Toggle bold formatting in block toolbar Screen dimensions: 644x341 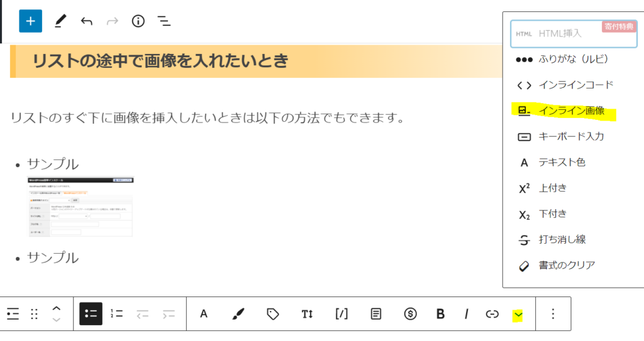(440, 314)
